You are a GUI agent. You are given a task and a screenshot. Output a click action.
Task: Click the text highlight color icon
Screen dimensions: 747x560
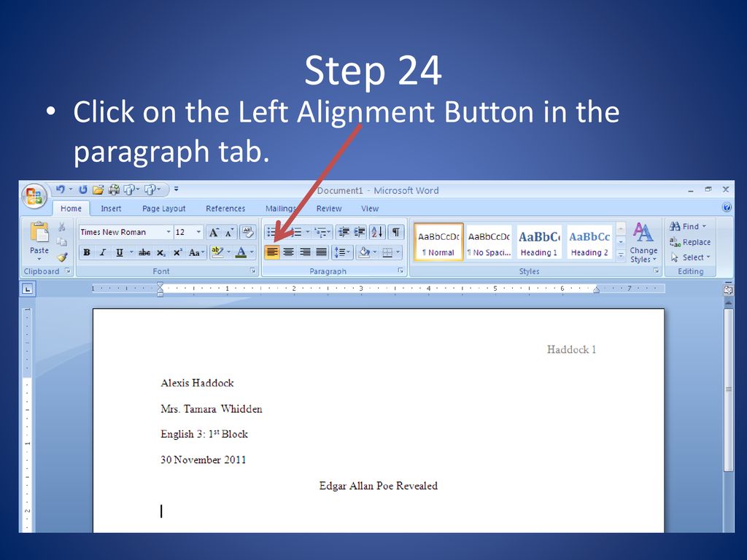tap(217, 252)
